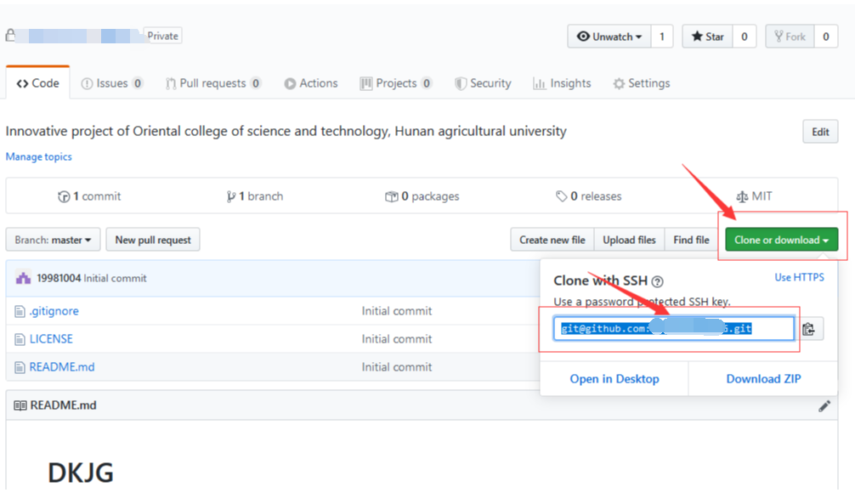Viewport: 855px width, 504px height.
Task: Open the Branch: master dropdown
Action: [x=53, y=240]
